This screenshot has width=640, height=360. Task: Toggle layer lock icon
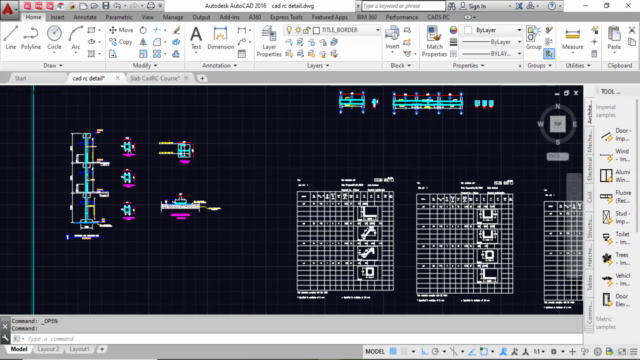pyautogui.click(x=306, y=30)
